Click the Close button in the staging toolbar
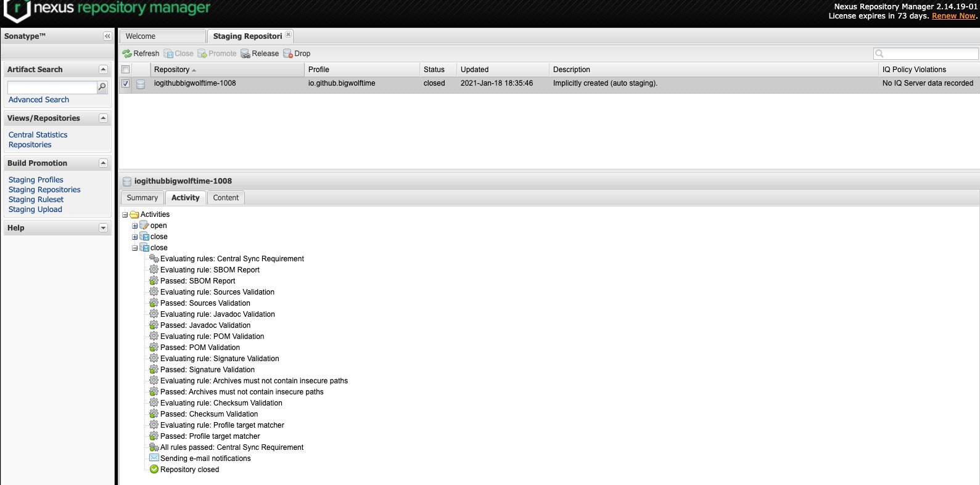The image size is (980, 485). click(178, 54)
